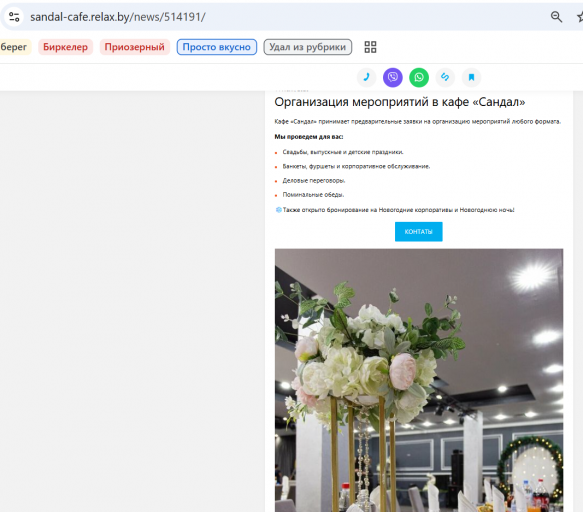This screenshot has width=583, height=512.
Task: Open the 'берег' bookmark
Action: [x=14, y=47]
